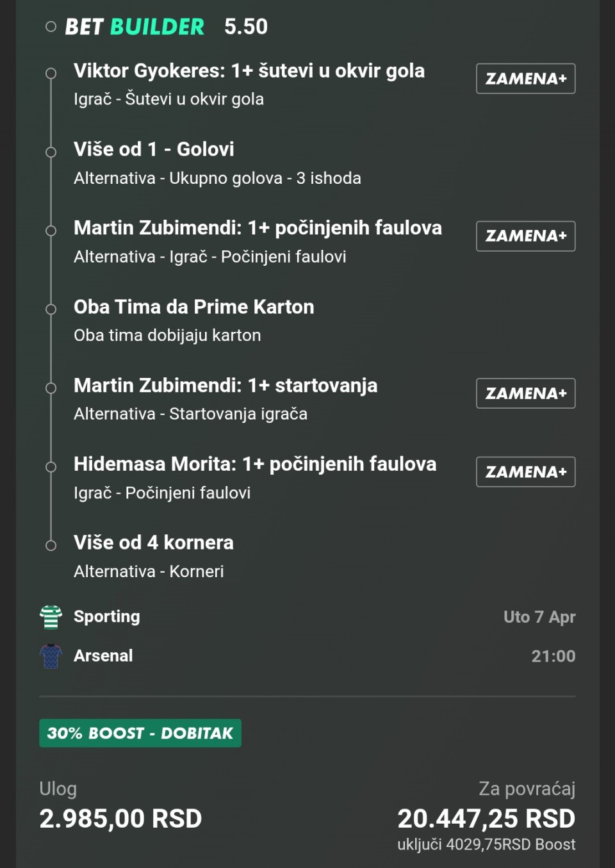Click timeline dot beside Više od 1 Golovi

pyautogui.click(x=51, y=152)
